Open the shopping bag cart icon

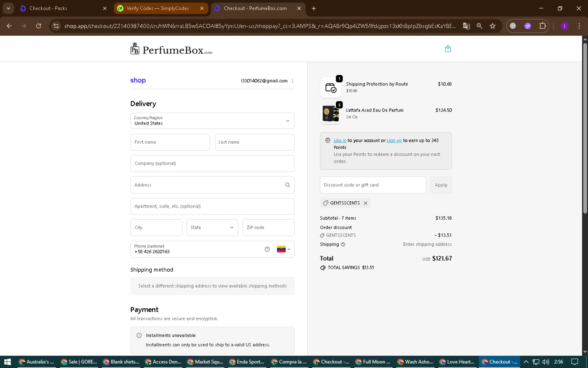point(448,49)
